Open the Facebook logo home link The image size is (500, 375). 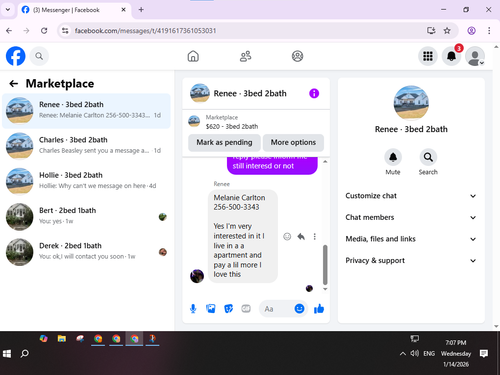(x=16, y=56)
